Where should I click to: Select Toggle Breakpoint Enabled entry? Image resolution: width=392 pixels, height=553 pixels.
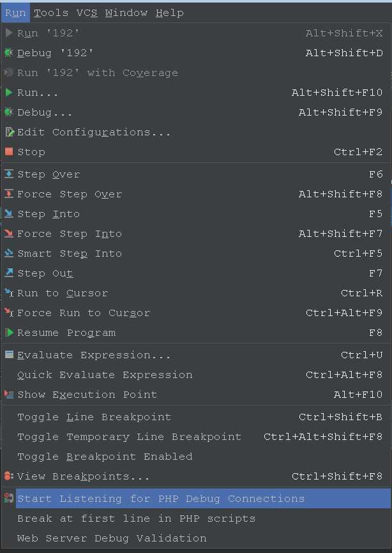196,457
